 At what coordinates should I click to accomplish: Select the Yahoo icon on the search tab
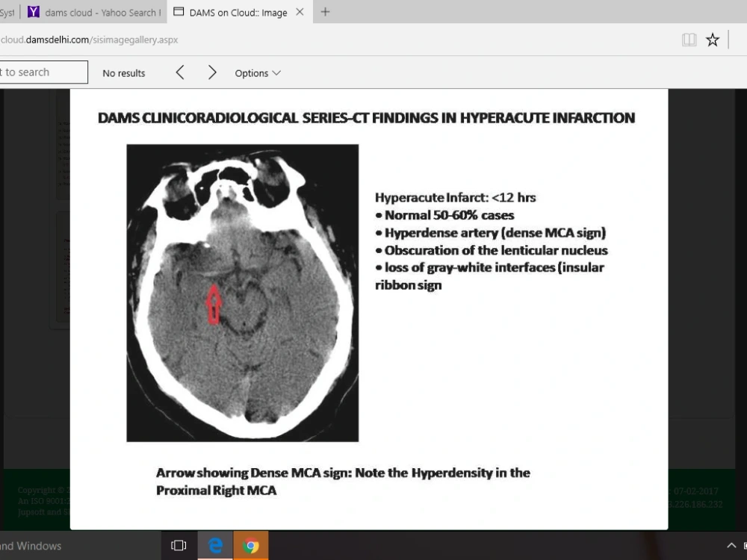(31, 12)
